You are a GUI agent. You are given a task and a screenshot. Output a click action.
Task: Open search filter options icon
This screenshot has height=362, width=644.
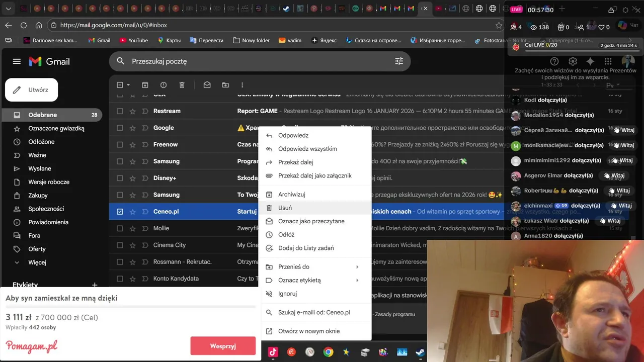399,61
